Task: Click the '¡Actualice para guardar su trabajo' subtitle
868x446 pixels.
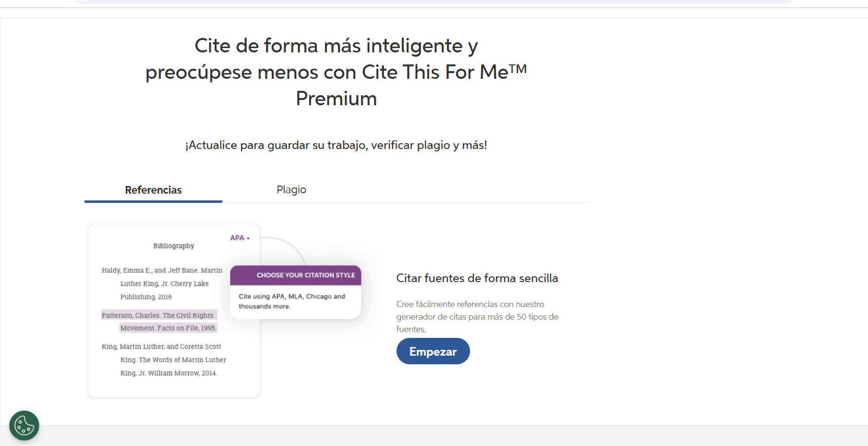Action: pyautogui.click(x=336, y=145)
